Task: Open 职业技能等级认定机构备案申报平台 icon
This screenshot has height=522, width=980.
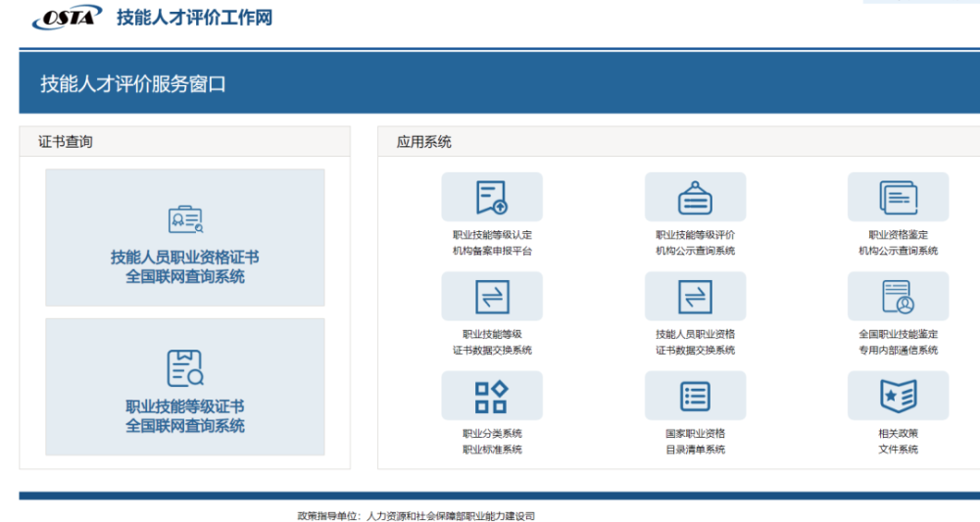Action: coord(492,197)
